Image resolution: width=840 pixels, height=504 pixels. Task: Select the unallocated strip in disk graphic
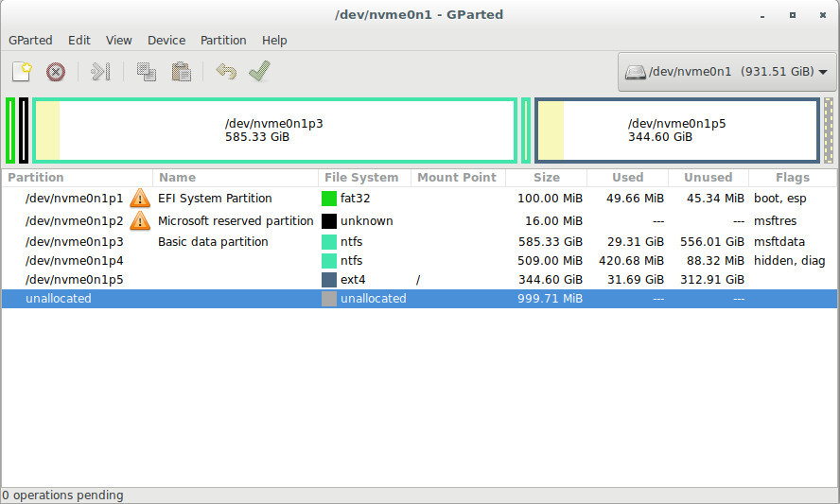829,130
